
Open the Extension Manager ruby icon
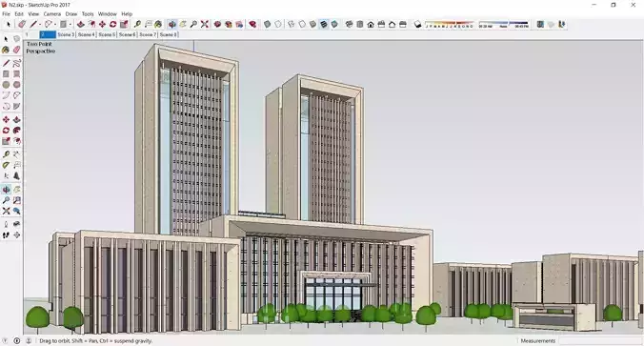[x=253, y=24]
